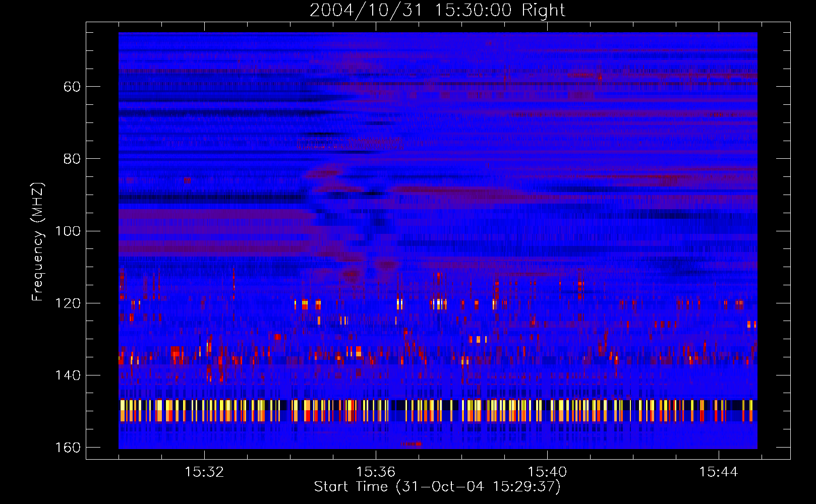This screenshot has height=504, width=816.
Task: Click the 'Frequency (MHZ)' axis label
Action: pos(38,242)
